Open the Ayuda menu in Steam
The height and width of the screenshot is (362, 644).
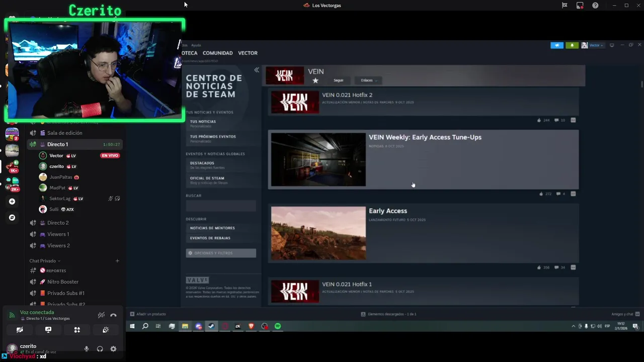point(196,45)
